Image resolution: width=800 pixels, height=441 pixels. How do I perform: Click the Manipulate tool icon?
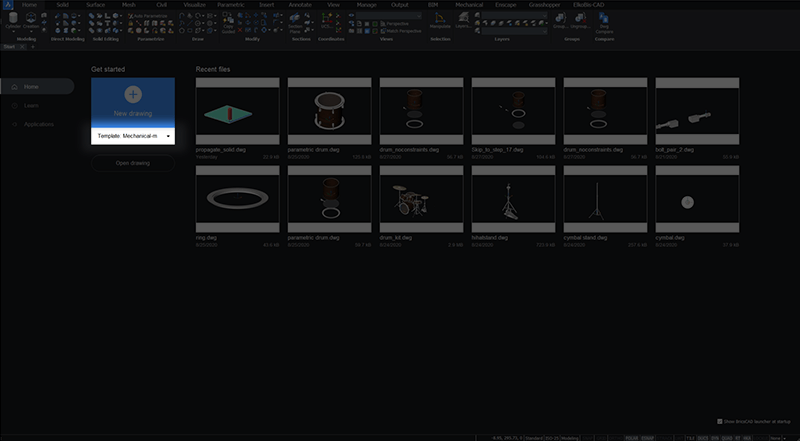click(x=440, y=24)
